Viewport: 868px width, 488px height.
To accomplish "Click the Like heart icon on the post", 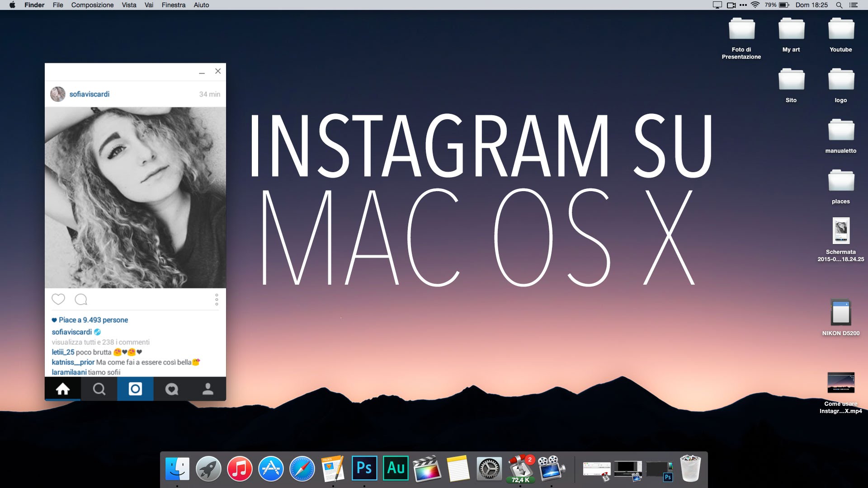I will click(x=58, y=299).
